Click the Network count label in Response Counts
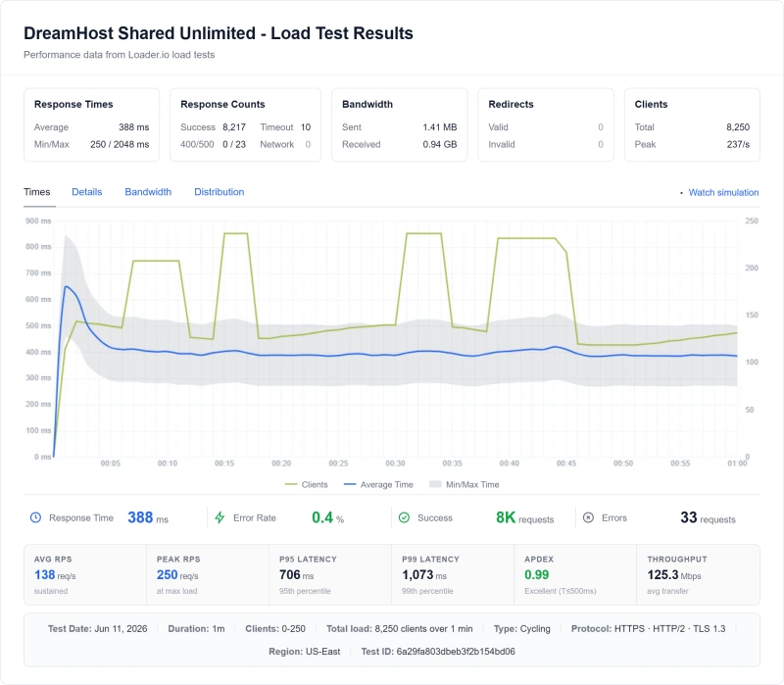Image resolution: width=784 pixels, height=685 pixels. (277, 144)
